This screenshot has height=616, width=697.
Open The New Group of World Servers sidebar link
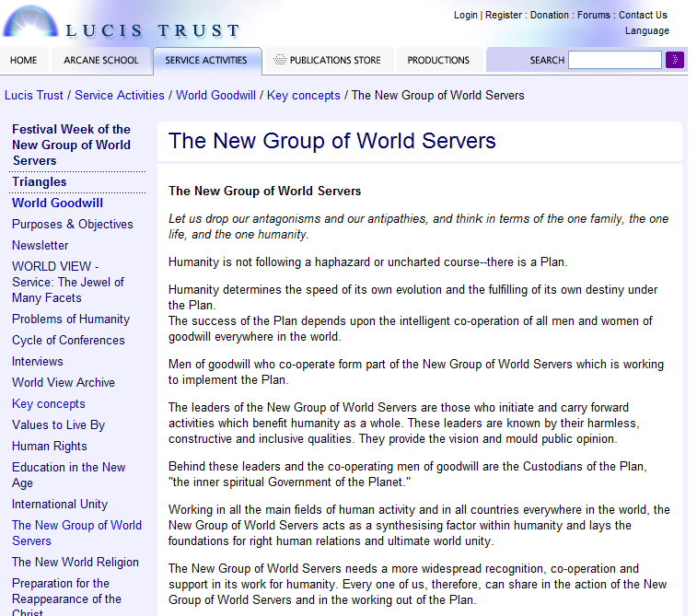(x=76, y=533)
